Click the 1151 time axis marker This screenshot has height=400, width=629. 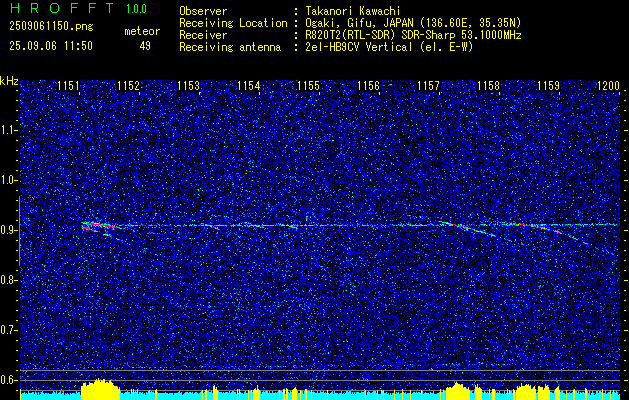[68, 86]
